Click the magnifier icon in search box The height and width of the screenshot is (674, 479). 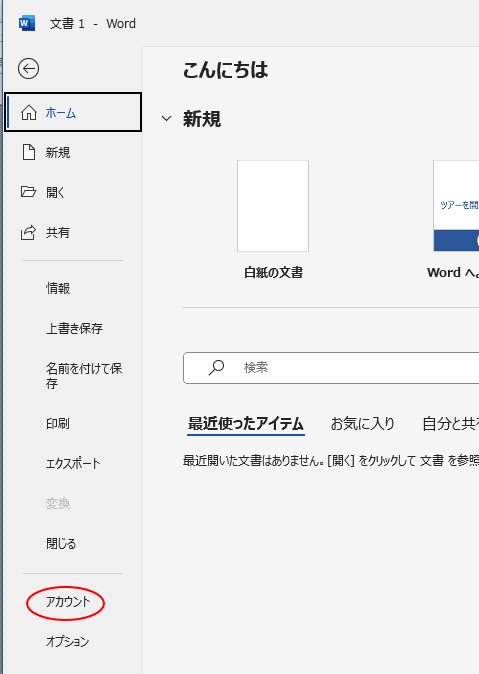tap(216, 368)
